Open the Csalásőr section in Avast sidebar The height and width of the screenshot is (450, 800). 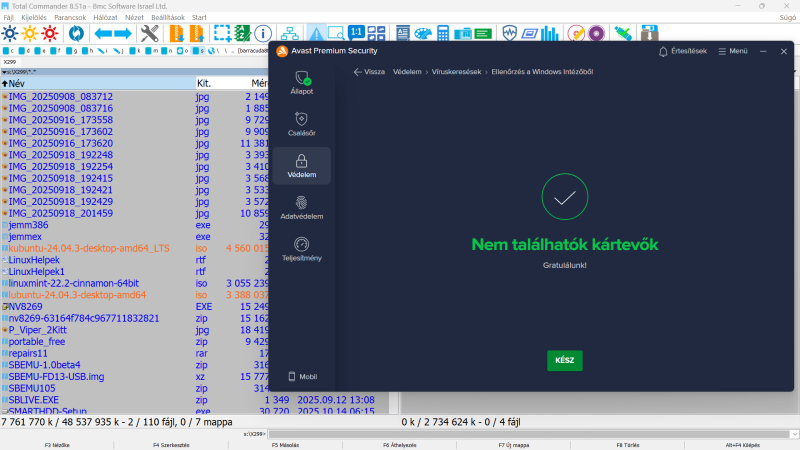point(302,124)
